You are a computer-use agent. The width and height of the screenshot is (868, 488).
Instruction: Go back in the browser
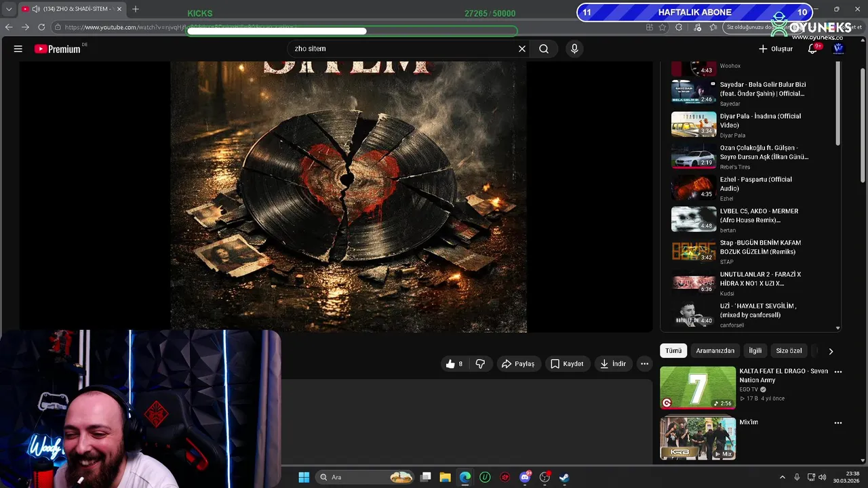[9, 27]
